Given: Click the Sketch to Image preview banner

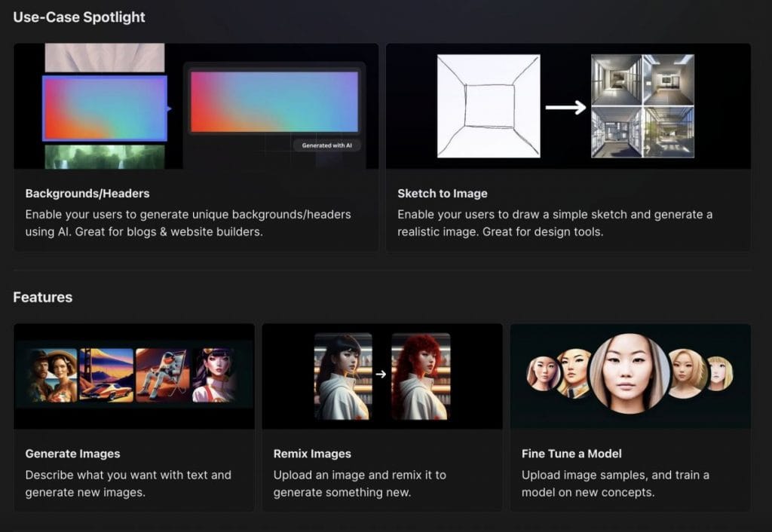Looking at the screenshot, I should pos(568,105).
